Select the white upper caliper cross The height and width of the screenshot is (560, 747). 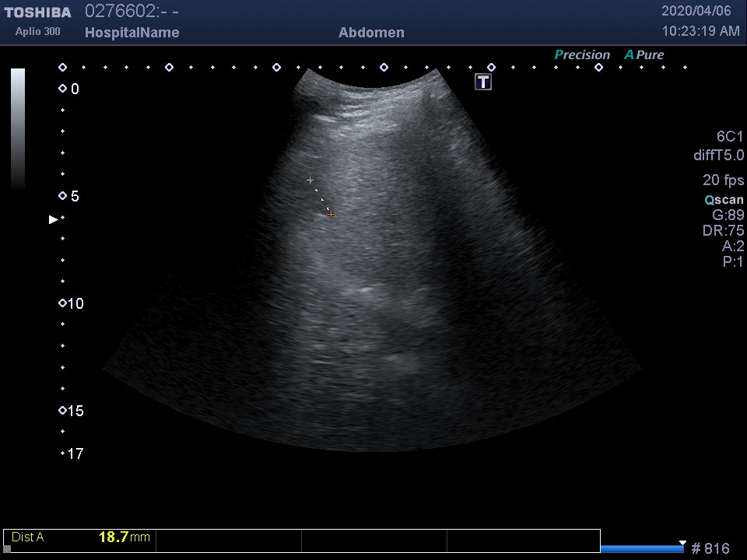(x=310, y=180)
